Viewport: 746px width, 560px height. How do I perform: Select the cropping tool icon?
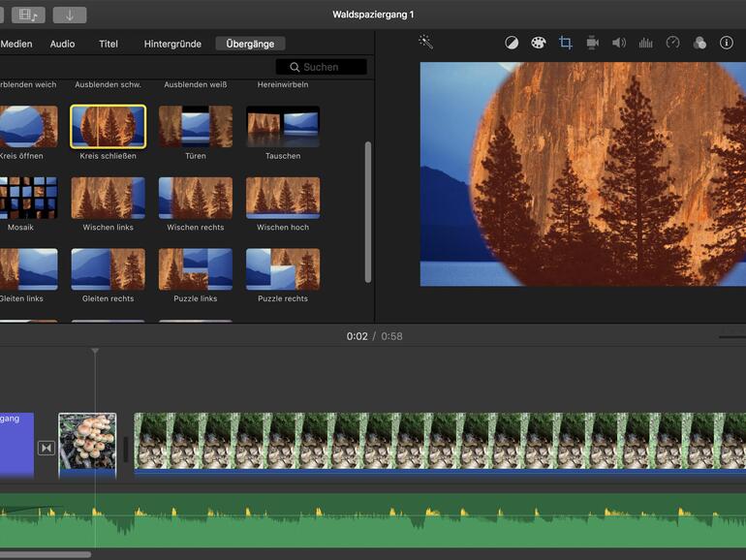(565, 43)
